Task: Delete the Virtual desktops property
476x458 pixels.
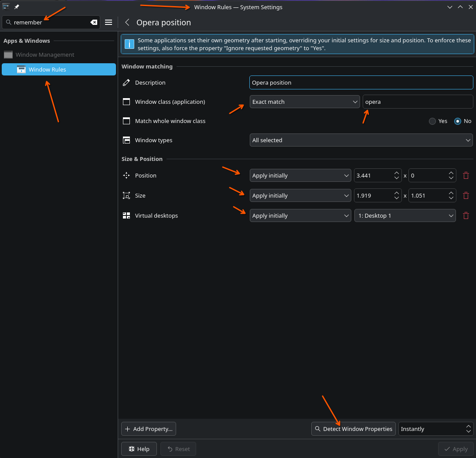Action: (x=466, y=216)
